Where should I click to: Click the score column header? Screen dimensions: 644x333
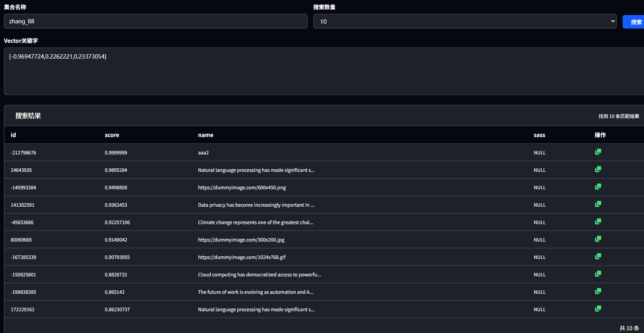(x=112, y=135)
